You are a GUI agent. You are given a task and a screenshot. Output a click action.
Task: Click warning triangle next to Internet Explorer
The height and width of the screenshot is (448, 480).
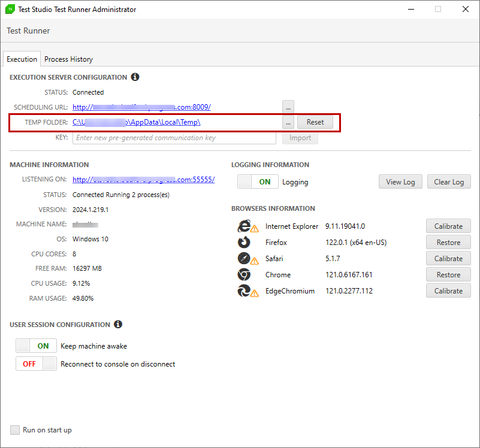(255, 229)
